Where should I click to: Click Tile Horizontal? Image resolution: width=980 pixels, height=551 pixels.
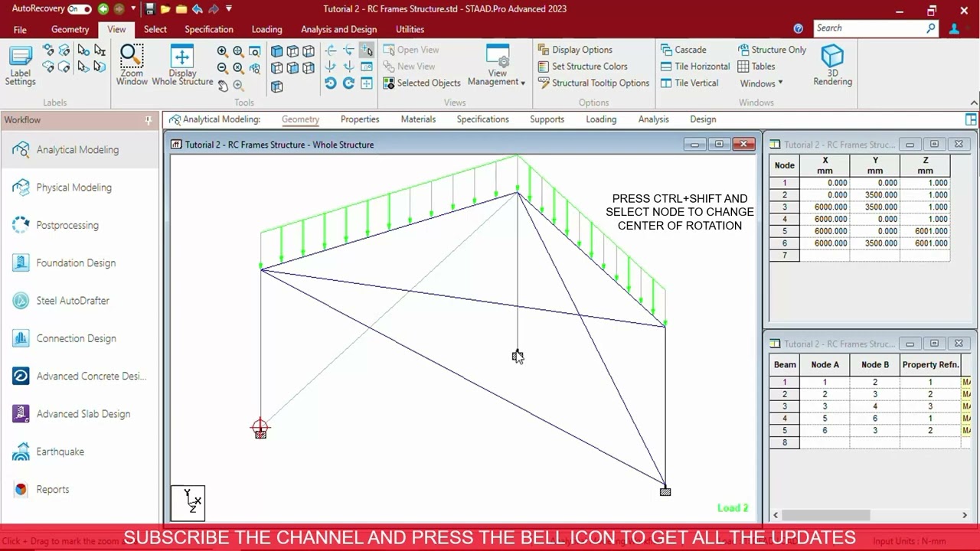click(695, 67)
